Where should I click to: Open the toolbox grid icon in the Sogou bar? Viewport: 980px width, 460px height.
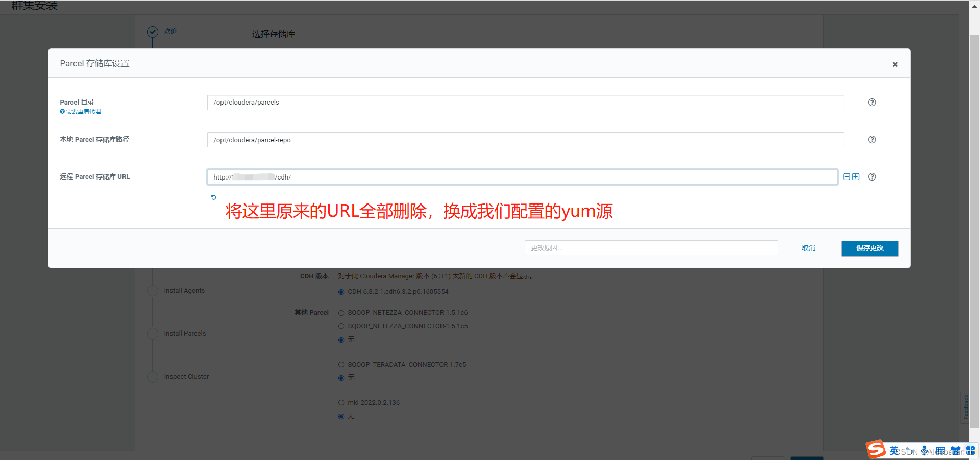pyautogui.click(x=970, y=451)
